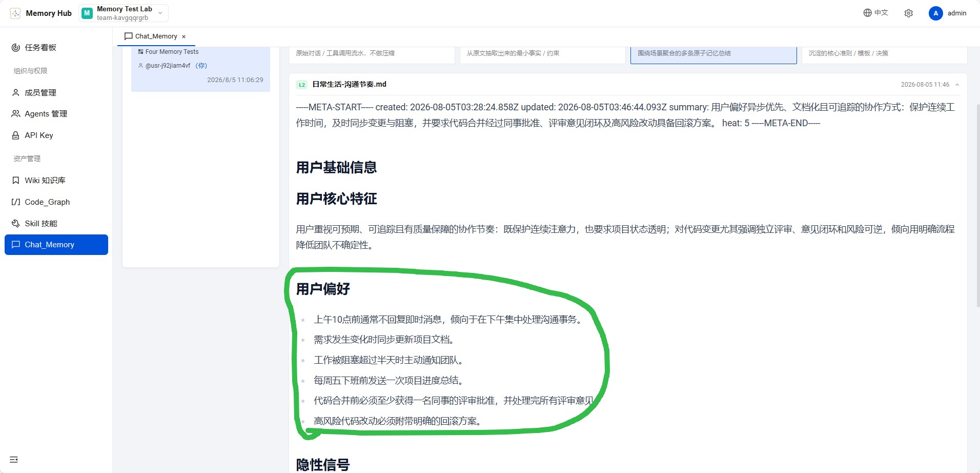Click the Chat_Memory sidebar chat icon
The width and height of the screenshot is (980, 473).
[16, 245]
